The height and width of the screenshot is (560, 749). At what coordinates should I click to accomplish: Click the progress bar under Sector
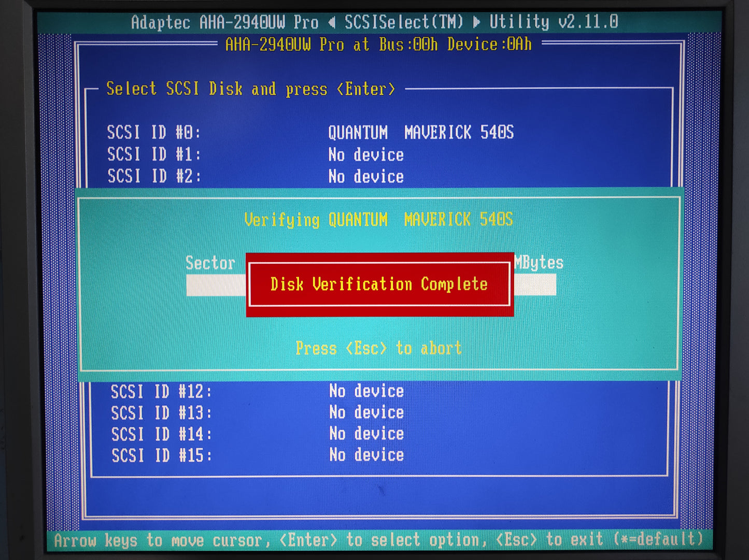click(215, 285)
